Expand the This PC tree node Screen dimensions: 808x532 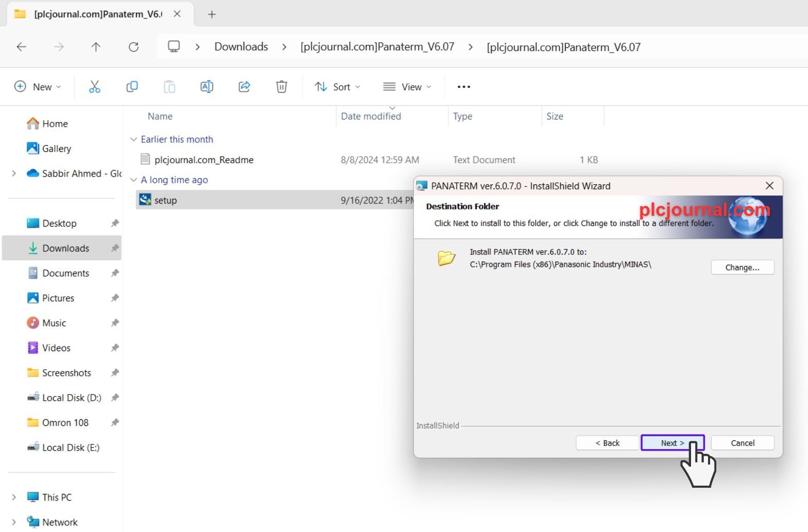(x=14, y=497)
